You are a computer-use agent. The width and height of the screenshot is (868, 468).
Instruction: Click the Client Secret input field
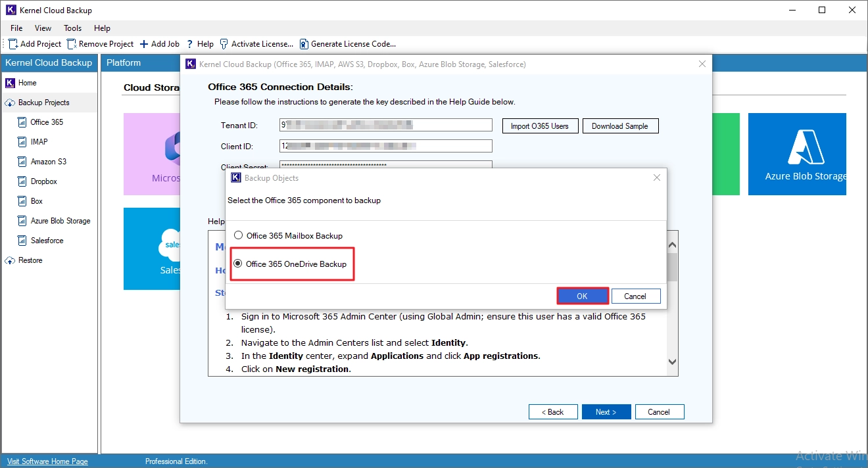pos(386,165)
